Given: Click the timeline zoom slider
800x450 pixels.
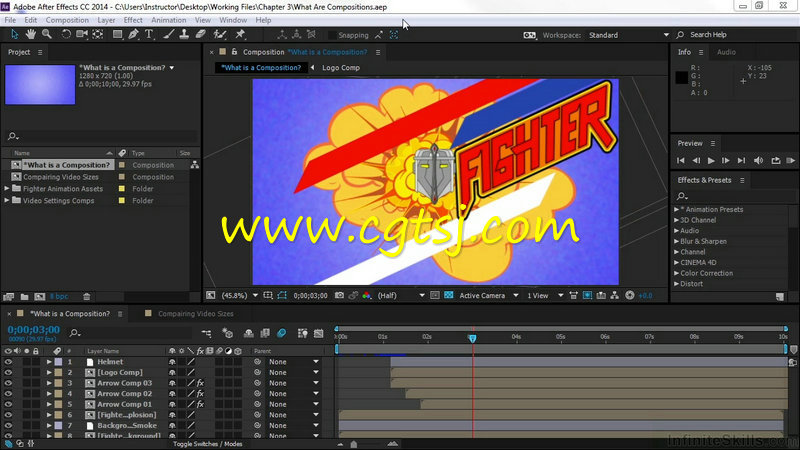Looking at the screenshot, I should coord(354,444).
